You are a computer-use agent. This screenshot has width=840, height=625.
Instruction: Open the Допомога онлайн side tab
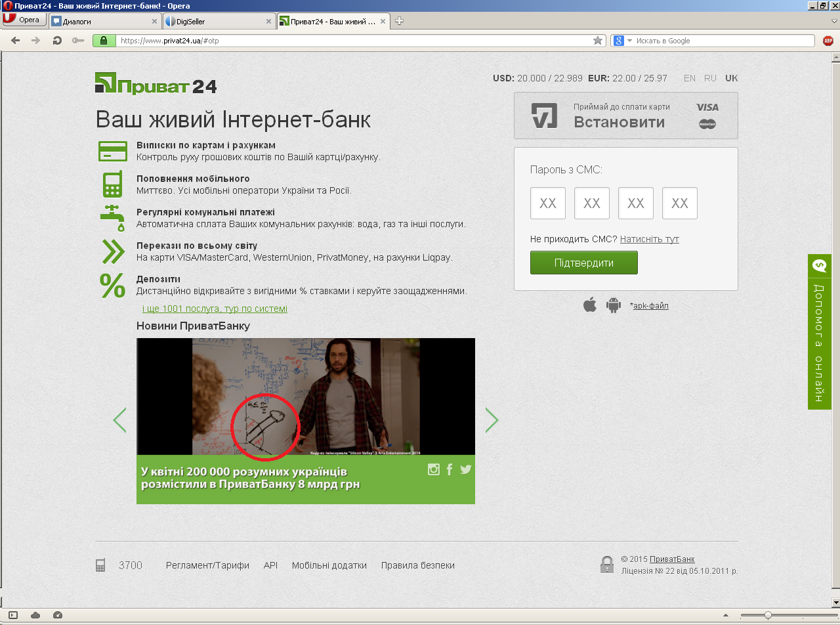[819, 332]
